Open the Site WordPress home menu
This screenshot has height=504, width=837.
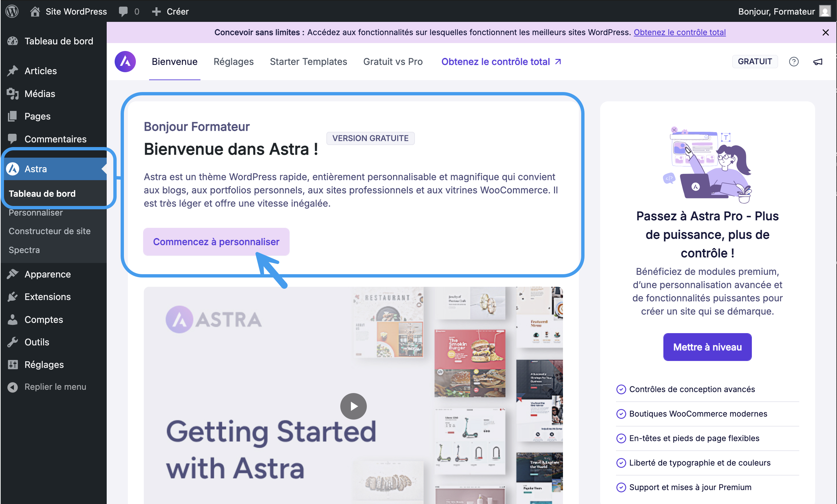[x=68, y=11]
